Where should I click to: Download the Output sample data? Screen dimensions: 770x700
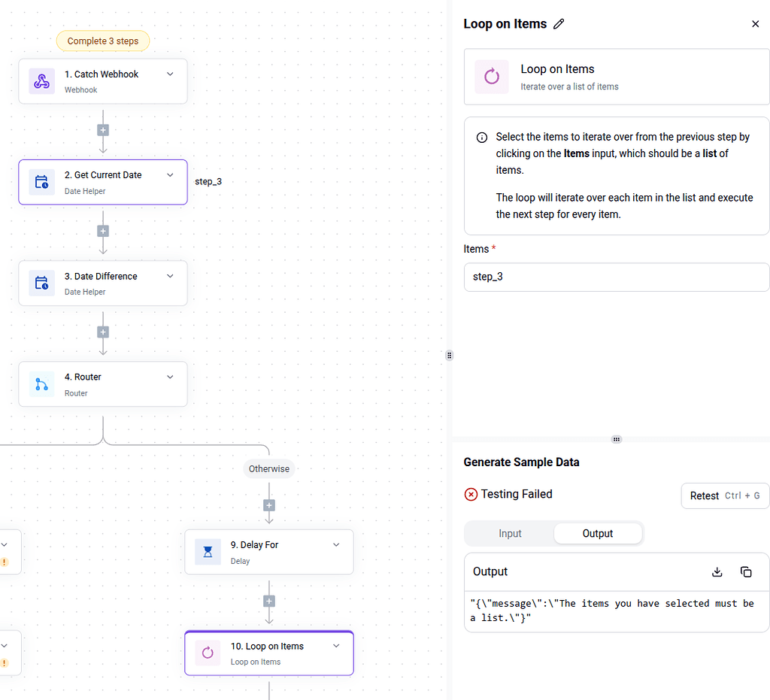click(717, 571)
